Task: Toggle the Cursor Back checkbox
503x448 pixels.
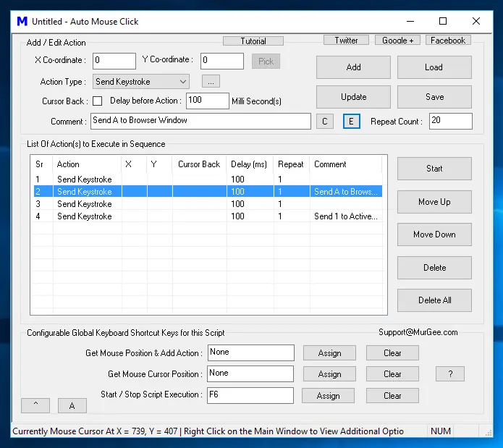Action: click(98, 101)
